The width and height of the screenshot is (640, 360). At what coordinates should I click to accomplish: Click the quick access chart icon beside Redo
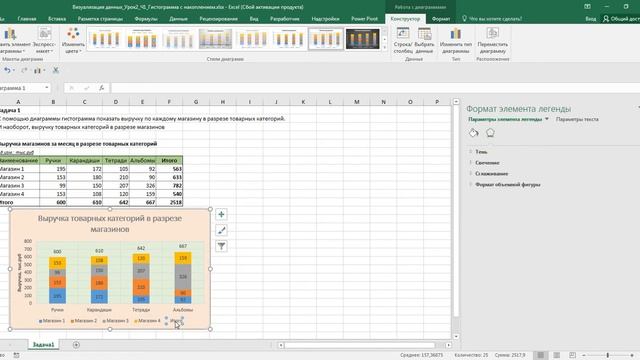point(37,71)
